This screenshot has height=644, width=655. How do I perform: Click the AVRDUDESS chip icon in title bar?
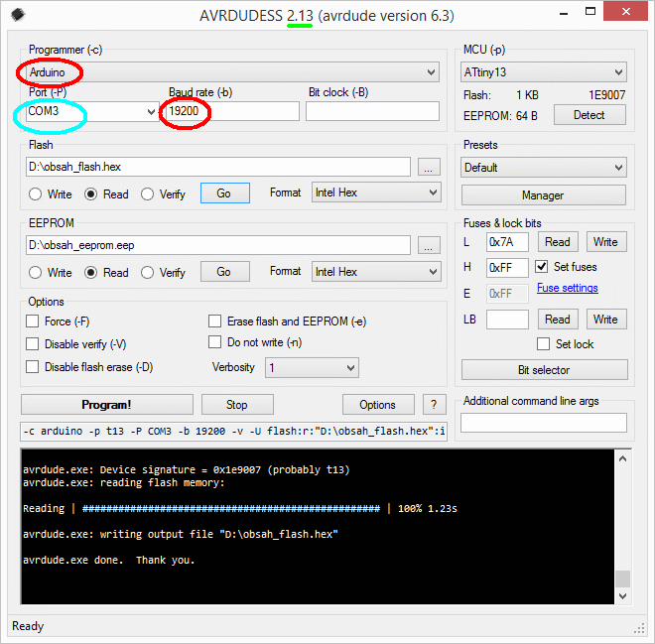tap(18, 15)
